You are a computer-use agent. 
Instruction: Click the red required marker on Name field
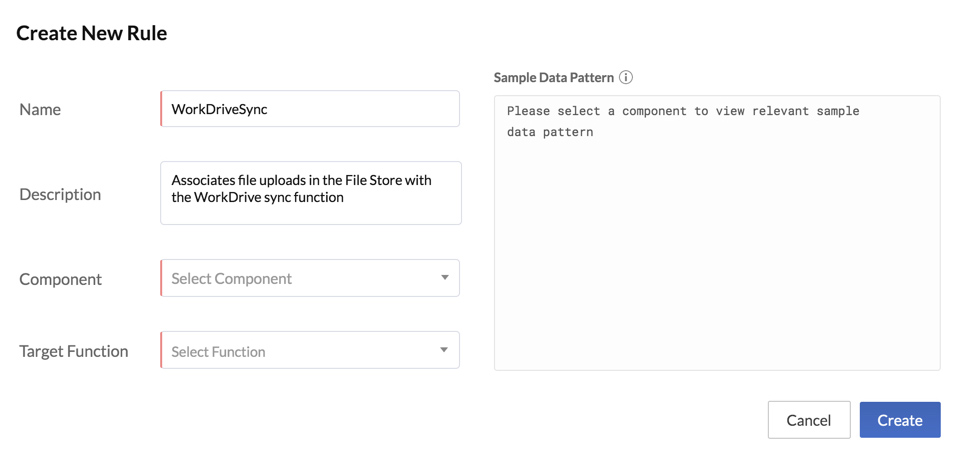[x=161, y=109]
